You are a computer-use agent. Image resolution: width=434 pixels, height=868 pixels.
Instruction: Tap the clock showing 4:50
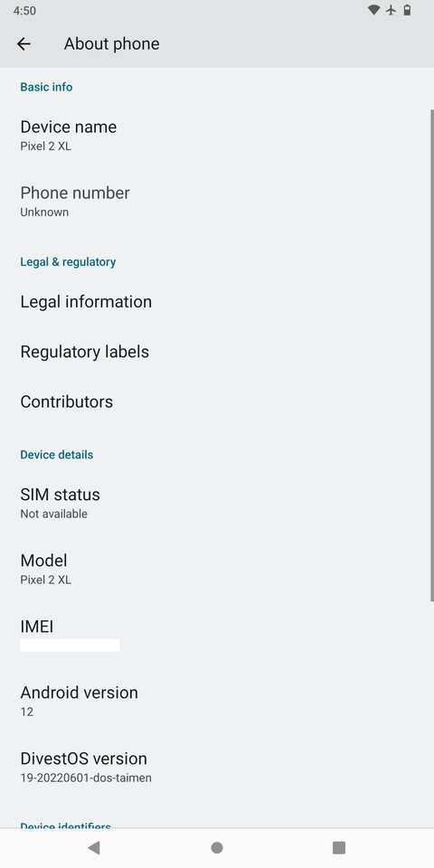click(x=24, y=11)
